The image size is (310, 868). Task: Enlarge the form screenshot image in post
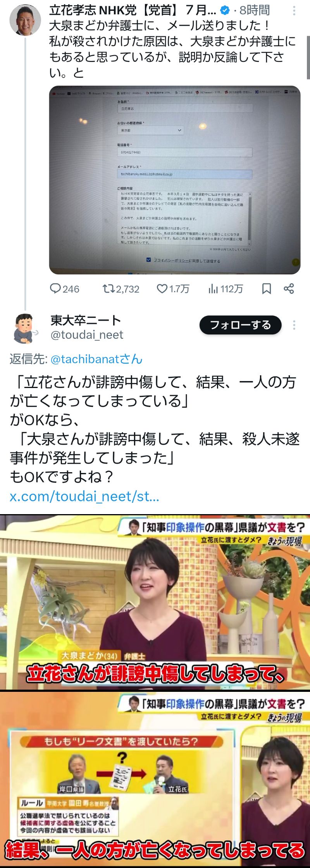pos(175,180)
